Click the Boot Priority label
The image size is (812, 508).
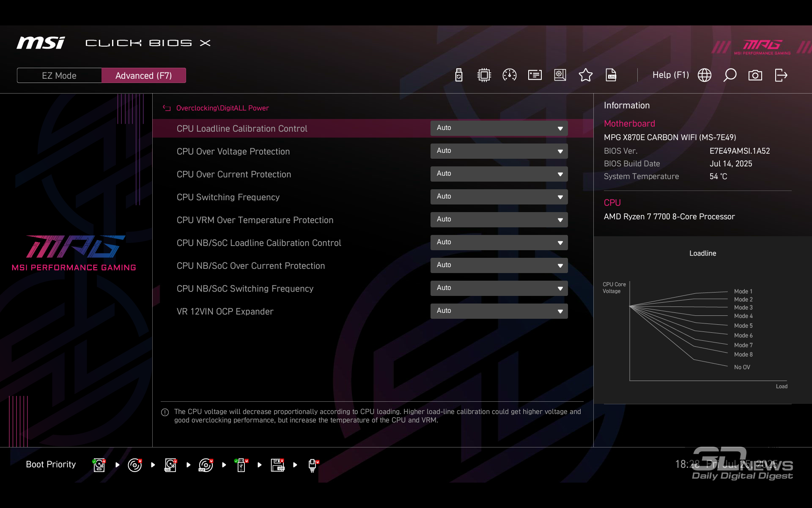[51, 464]
